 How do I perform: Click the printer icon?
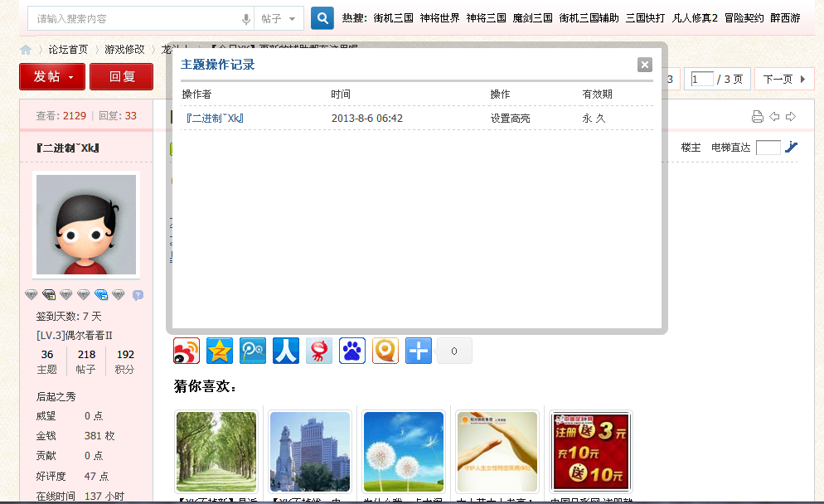click(x=757, y=117)
